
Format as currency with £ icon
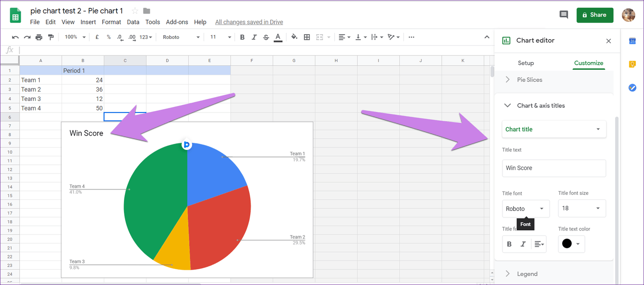[x=97, y=37]
